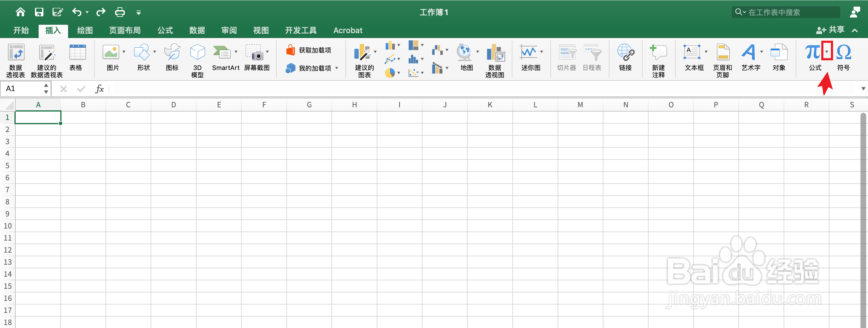This screenshot has width=868, height=328.
Task: Click the Print icon in title bar
Action: [120, 12]
